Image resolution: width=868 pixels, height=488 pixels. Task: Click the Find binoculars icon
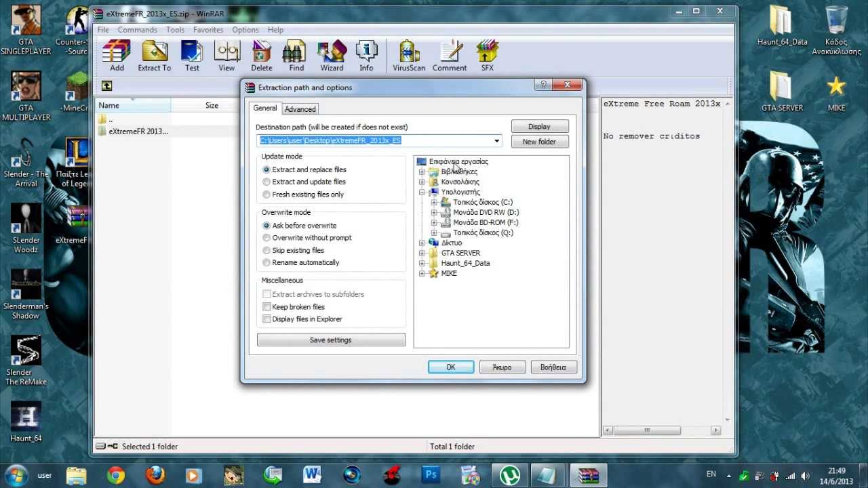(x=296, y=56)
